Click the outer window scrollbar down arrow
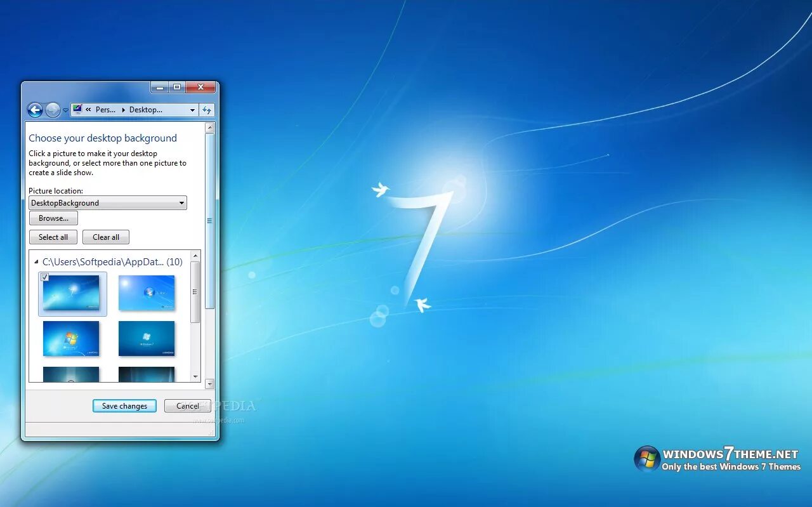 [210, 384]
